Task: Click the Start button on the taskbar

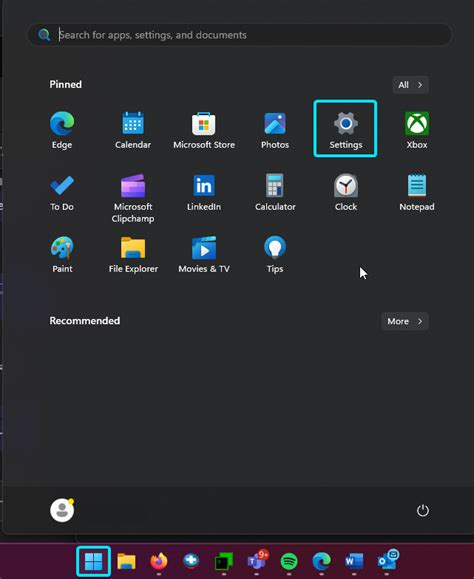Action: (x=93, y=561)
